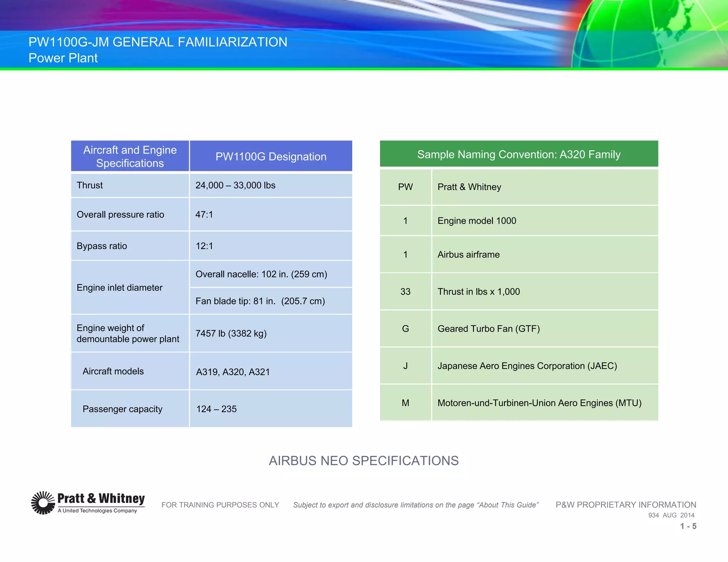Select the 7457 lb engine weight value
728x562 pixels.
point(231,333)
